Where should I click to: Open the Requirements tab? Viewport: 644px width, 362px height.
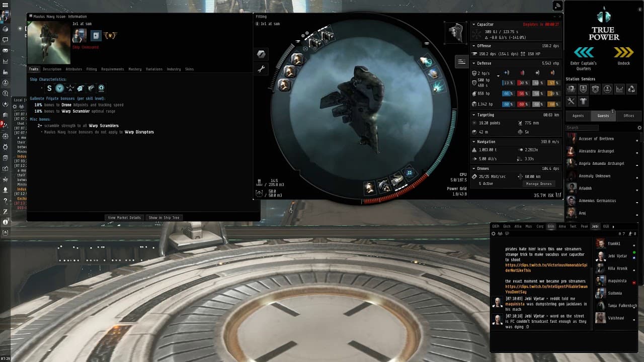[x=112, y=69]
